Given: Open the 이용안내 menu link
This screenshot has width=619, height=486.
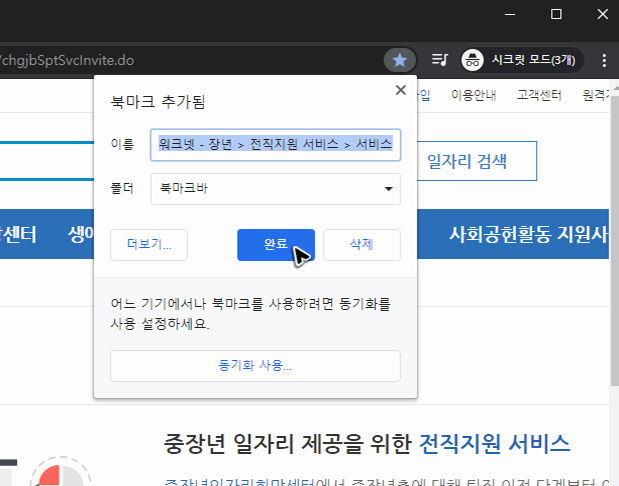Looking at the screenshot, I should click(473, 95).
